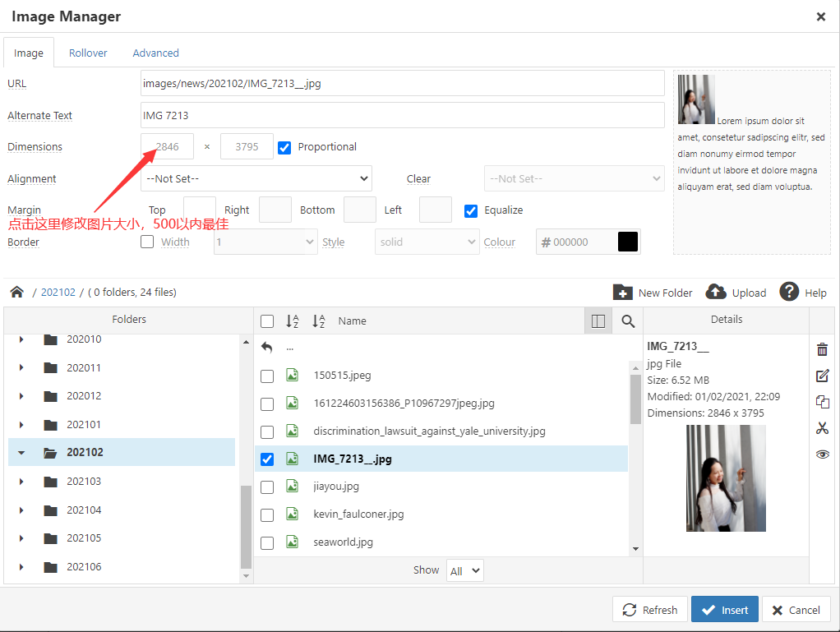Switch to the Advanced tab
Screen dimensions: 840x632
pyautogui.click(x=155, y=53)
